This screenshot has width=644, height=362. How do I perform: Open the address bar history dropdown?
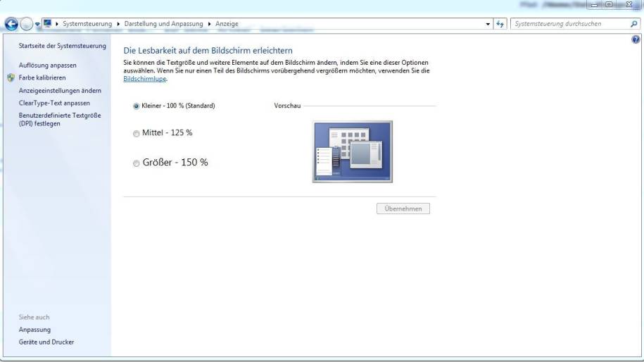pos(488,24)
